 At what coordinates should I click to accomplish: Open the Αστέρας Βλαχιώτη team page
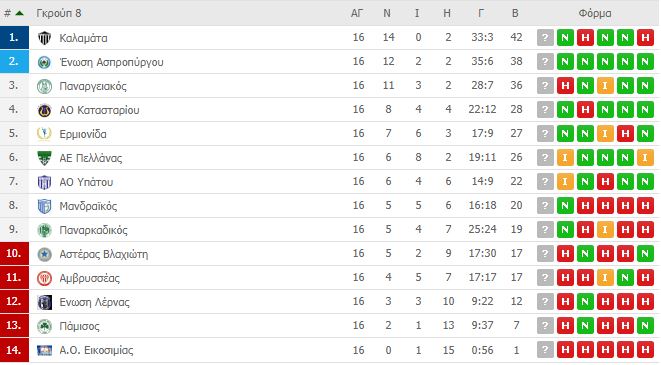(104, 254)
